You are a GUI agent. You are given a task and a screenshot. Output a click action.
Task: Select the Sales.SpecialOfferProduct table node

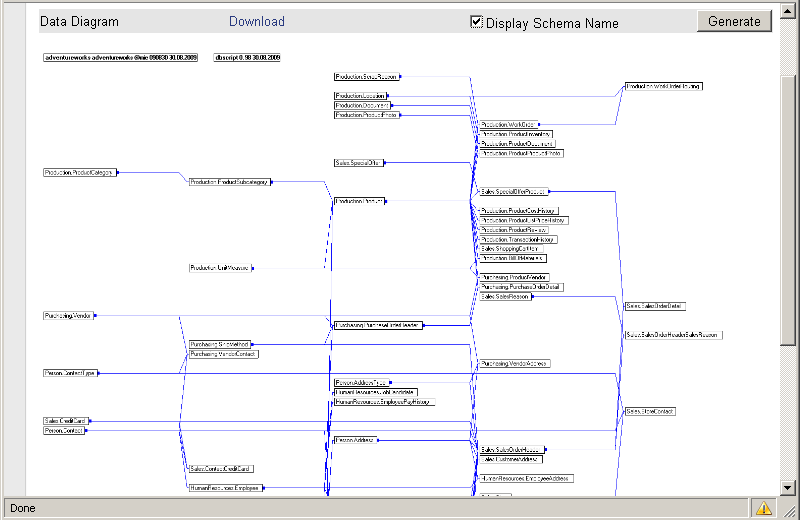[514, 191]
